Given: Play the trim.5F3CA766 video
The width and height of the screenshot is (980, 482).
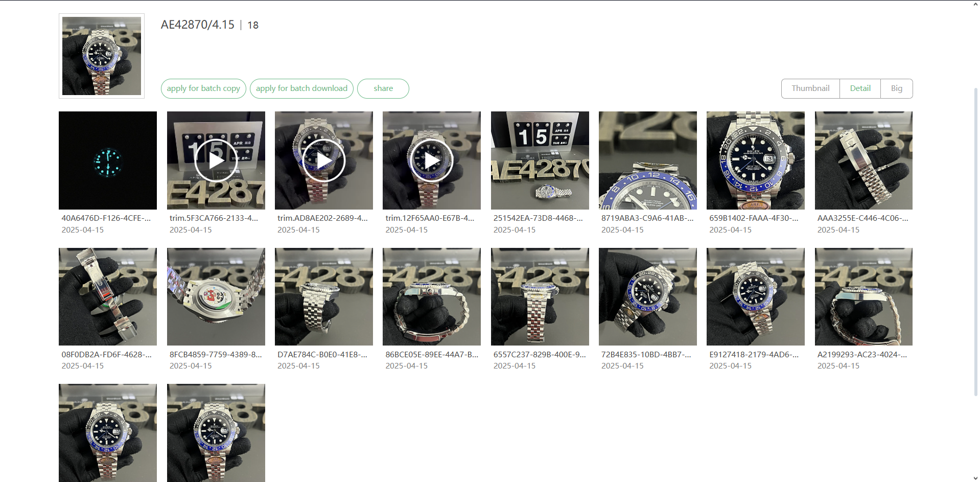Looking at the screenshot, I should (x=216, y=160).
